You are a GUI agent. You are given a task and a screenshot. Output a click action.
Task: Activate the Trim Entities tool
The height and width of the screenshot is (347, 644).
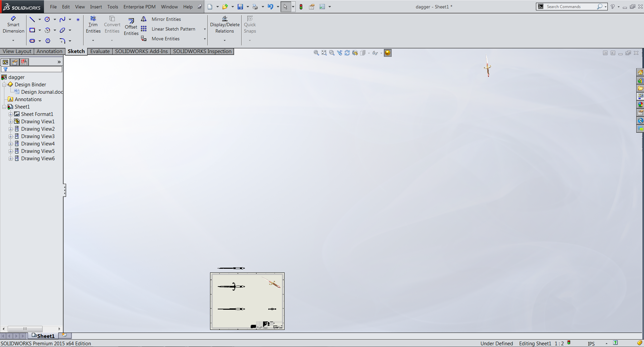93,25
